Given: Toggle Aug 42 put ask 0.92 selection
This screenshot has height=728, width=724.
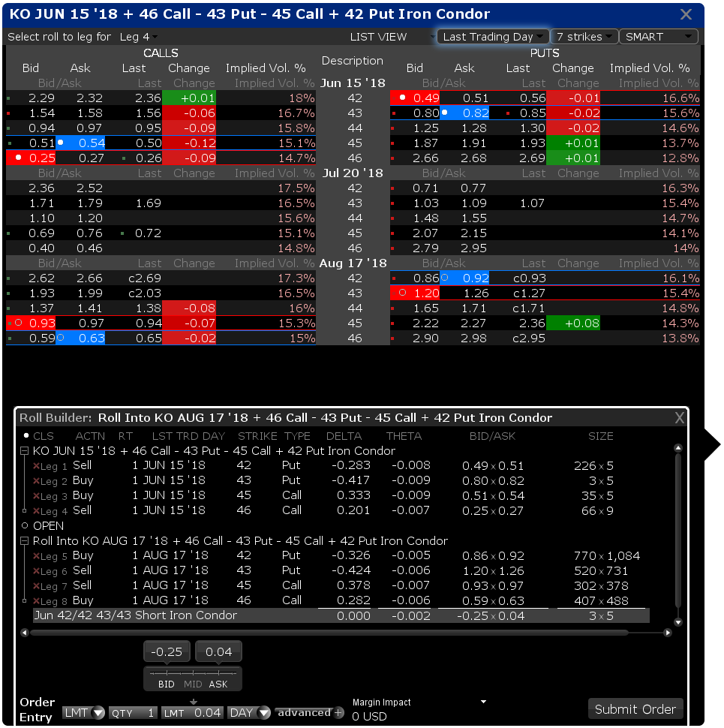Looking at the screenshot, I should coord(464,278).
